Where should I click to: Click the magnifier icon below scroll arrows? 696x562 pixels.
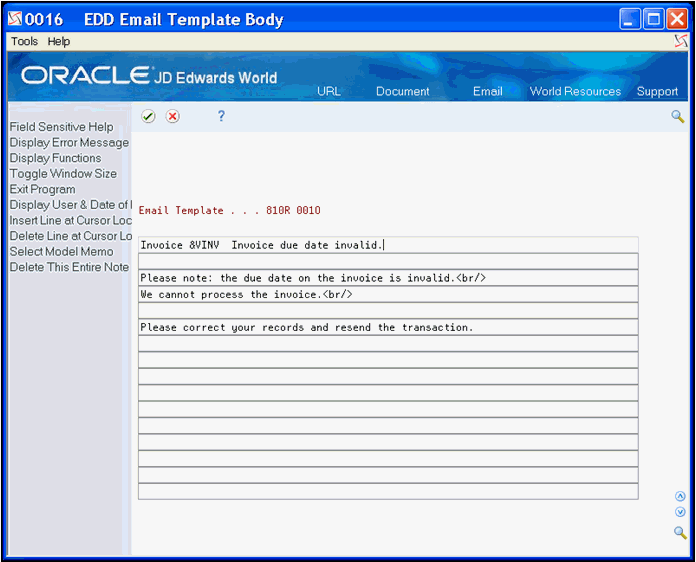click(680, 532)
